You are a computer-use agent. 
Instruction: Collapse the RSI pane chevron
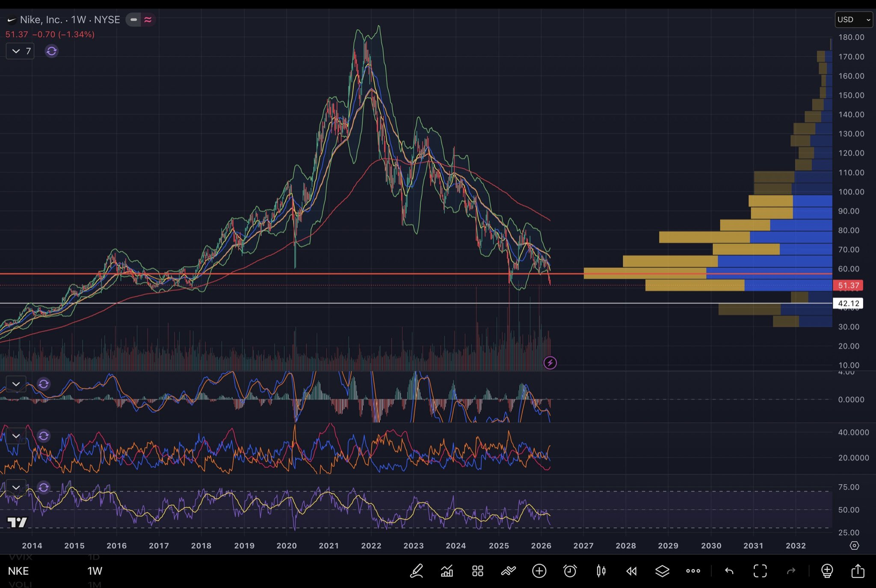click(16, 488)
